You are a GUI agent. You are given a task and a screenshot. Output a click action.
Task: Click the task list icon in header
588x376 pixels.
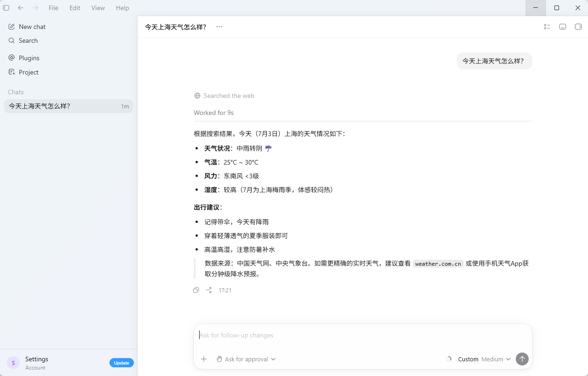(x=547, y=27)
